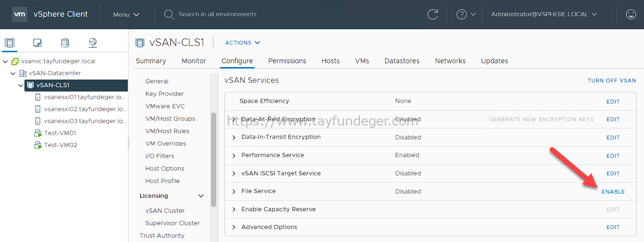Viewport: 644px width, 242px height.
Task: Collapse the vSAN-Datacenter tree node
Action: point(13,73)
